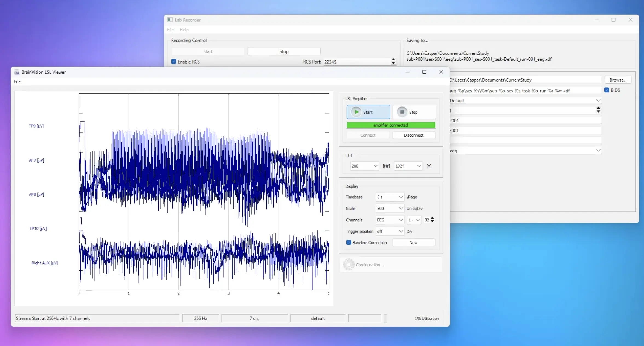Click the run number stepper arrows

click(598, 110)
